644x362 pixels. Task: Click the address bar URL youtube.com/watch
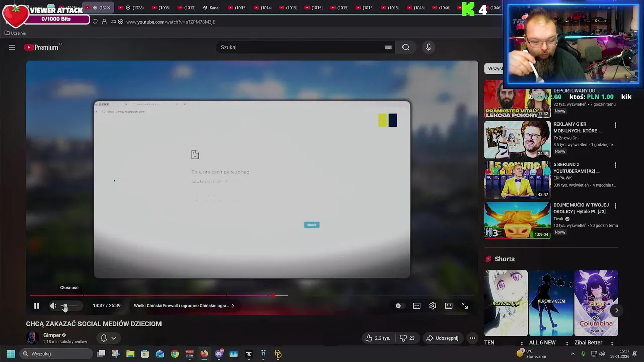coord(171,22)
